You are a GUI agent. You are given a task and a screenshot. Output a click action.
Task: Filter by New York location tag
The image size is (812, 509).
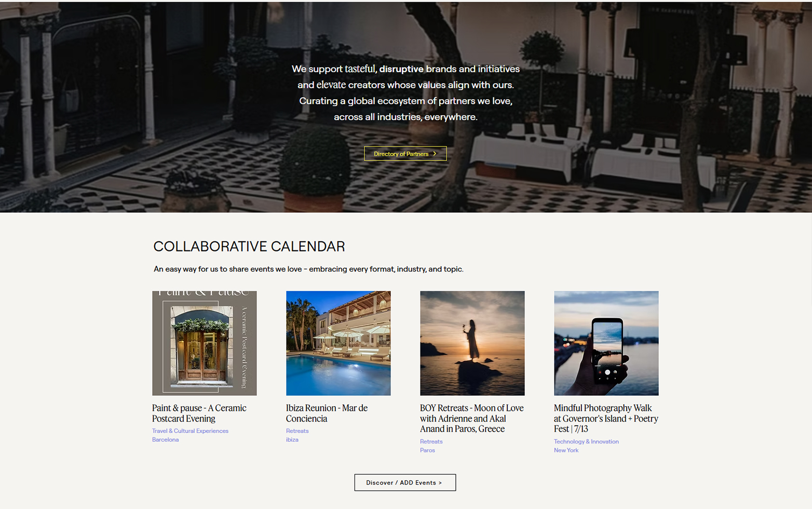(566, 450)
